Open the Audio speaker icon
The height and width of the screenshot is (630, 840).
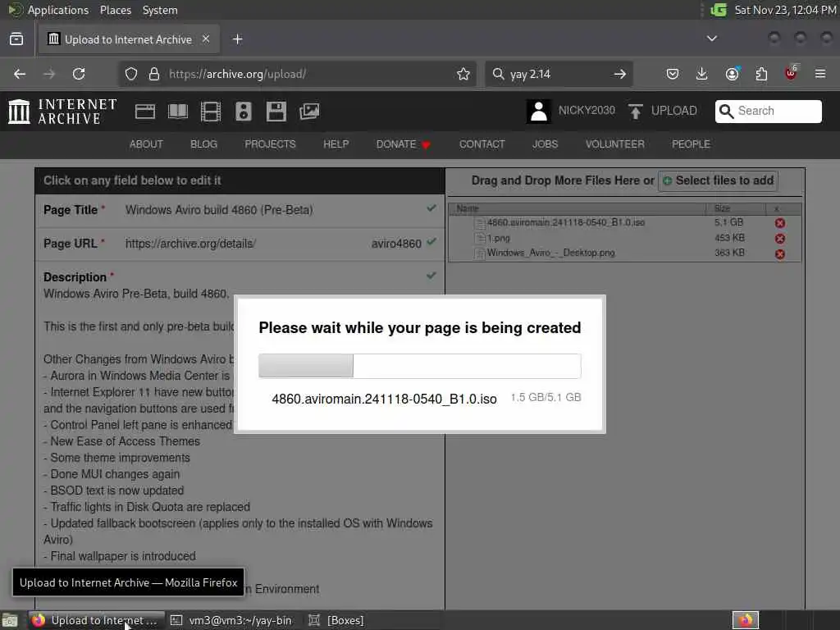(243, 112)
